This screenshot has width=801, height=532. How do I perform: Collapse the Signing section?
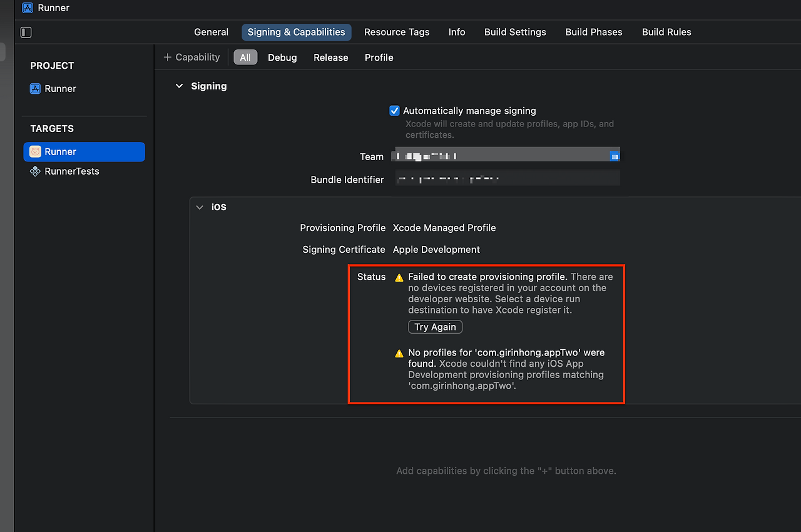pos(180,86)
